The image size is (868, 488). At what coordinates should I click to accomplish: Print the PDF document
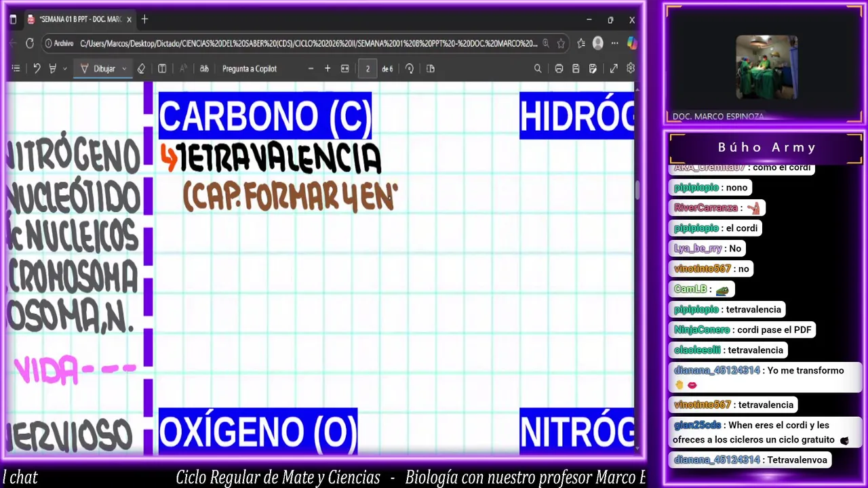click(559, 68)
